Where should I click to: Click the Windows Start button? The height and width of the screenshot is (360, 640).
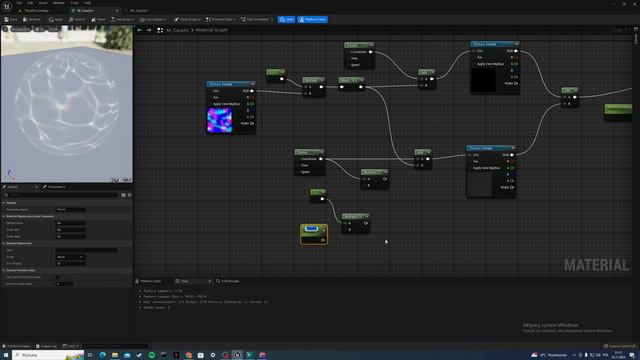[6, 355]
